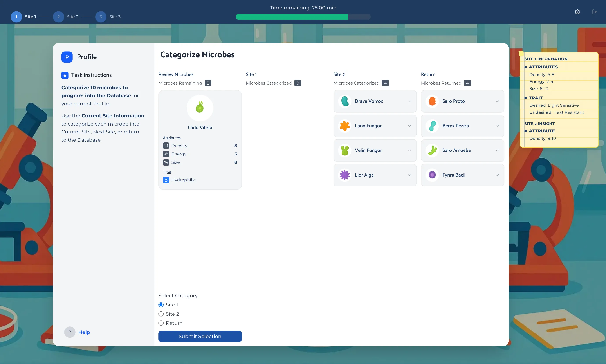Expand the Fynra Bacil card chevron
The image size is (606, 364).
tap(497, 175)
